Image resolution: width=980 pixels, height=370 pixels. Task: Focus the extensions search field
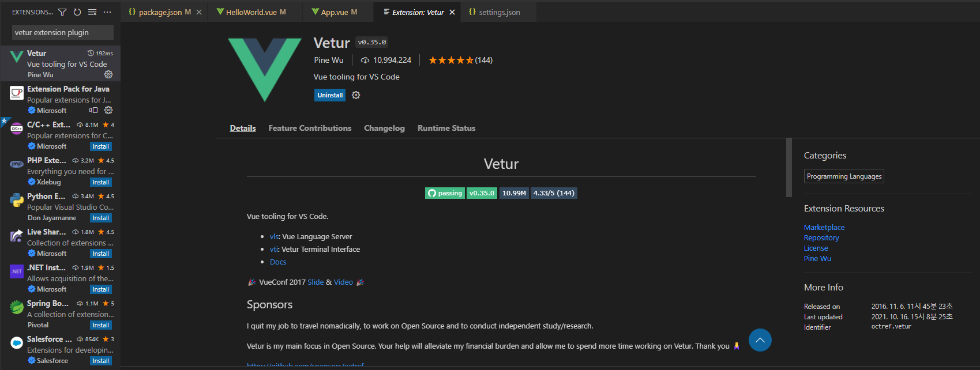[x=62, y=32]
